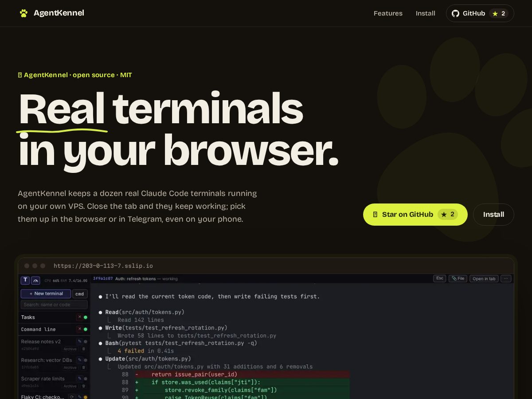This screenshot has width=532, height=399.
Task: Select the Command line terminal row
Action: pyautogui.click(x=54, y=329)
